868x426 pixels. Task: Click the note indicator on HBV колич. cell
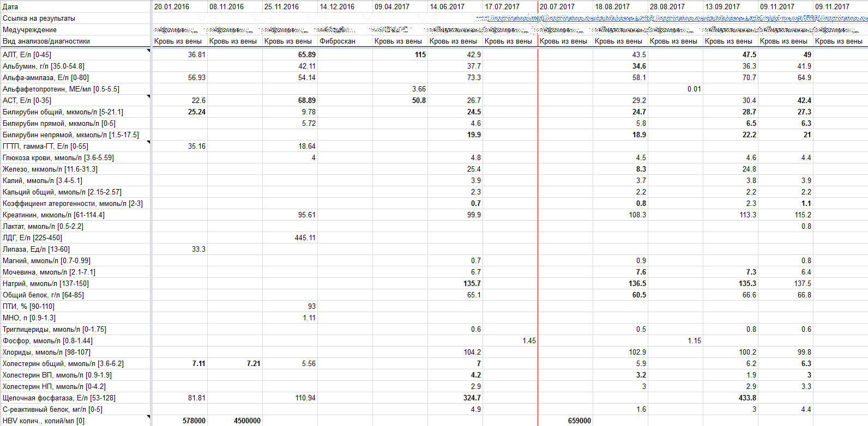tap(148, 417)
